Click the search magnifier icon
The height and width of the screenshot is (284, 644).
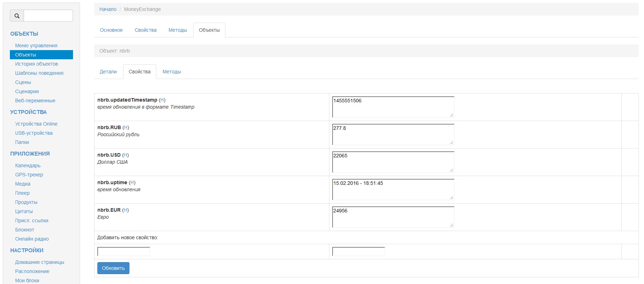coord(17,16)
